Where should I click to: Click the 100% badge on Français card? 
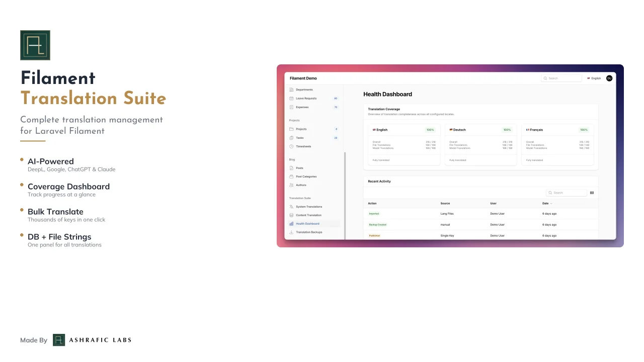[584, 130]
